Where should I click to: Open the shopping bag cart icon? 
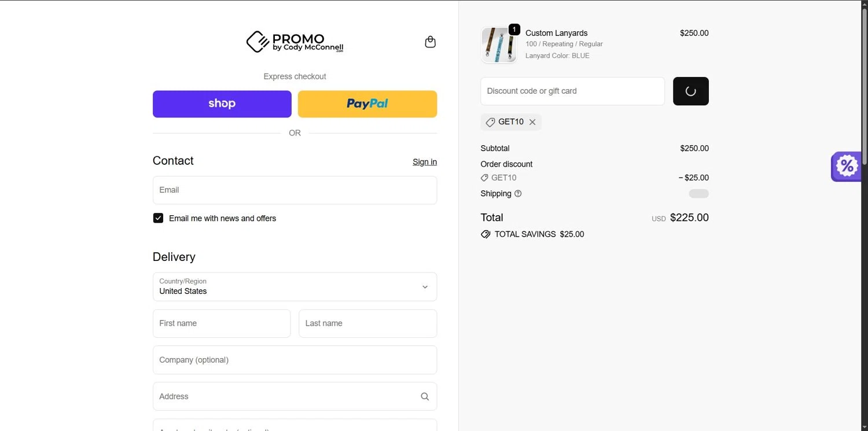coord(430,42)
